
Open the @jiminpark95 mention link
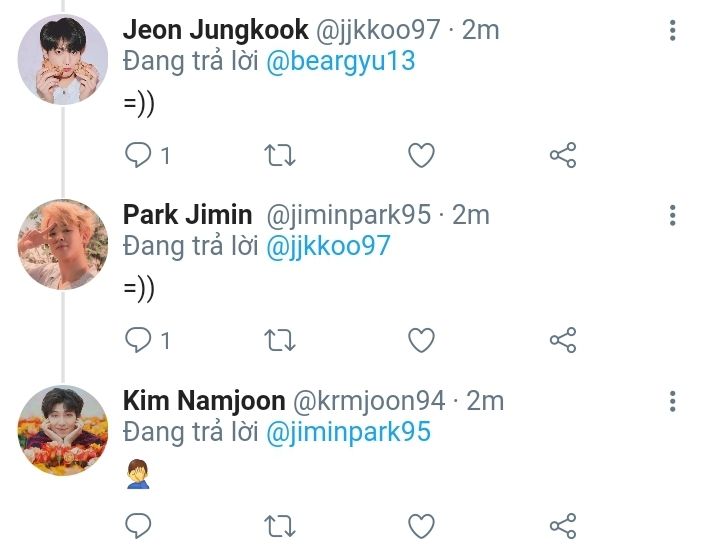click(349, 432)
